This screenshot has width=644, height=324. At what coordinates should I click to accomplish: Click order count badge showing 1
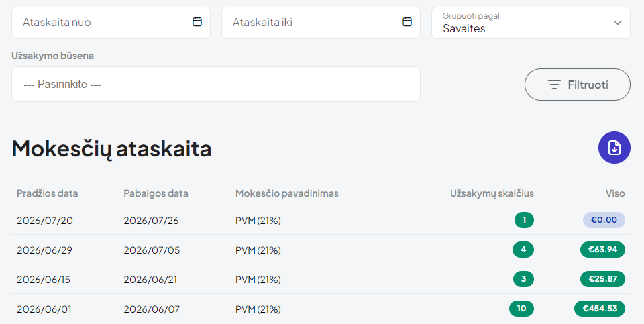click(524, 220)
